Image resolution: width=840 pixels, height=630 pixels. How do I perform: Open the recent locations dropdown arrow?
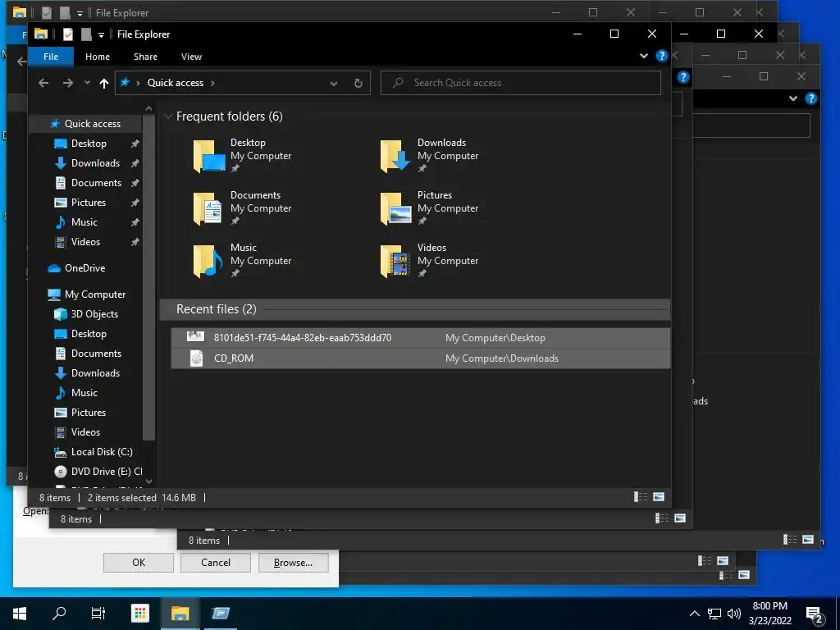pyautogui.click(x=87, y=83)
